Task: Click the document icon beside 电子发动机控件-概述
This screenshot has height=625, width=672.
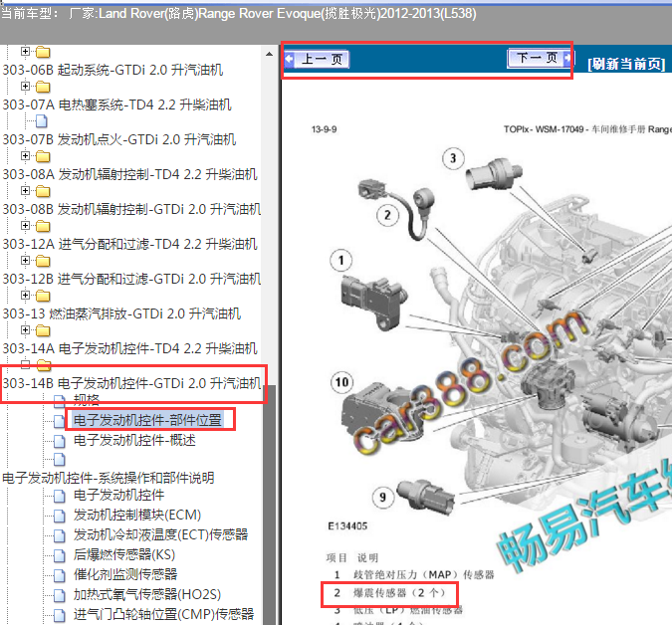Action: point(60,440)
